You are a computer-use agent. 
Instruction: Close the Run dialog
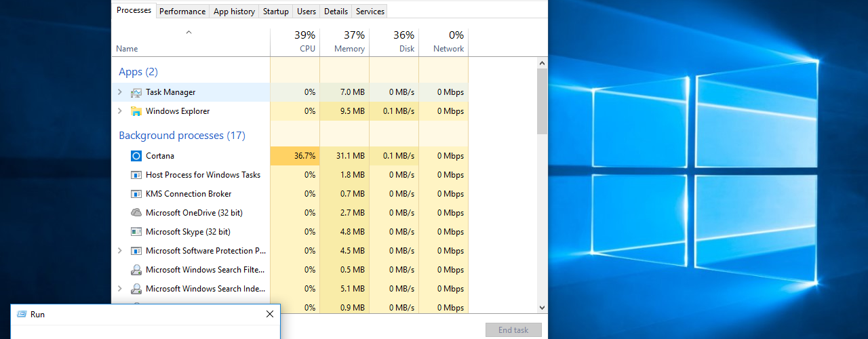click(x=270, y=315)
